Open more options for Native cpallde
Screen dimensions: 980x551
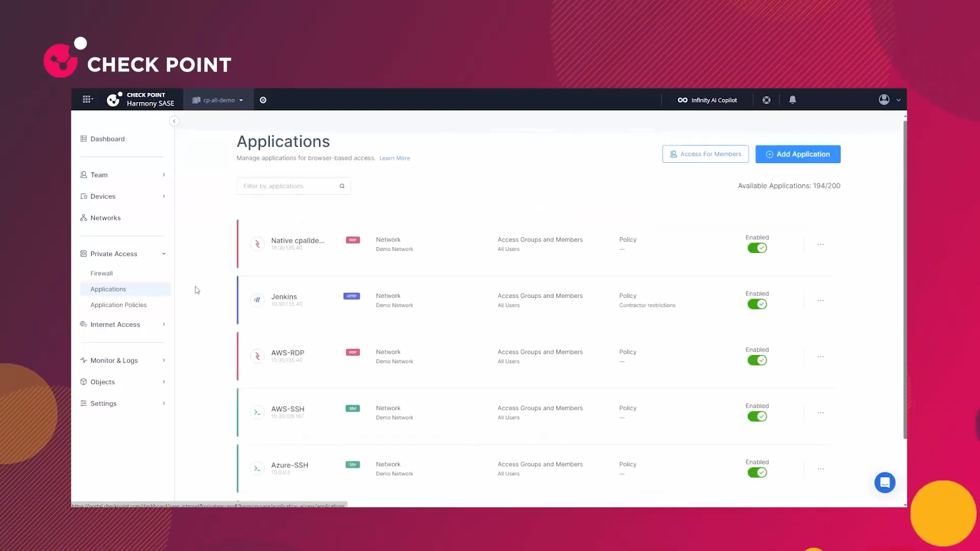[821, 244]
